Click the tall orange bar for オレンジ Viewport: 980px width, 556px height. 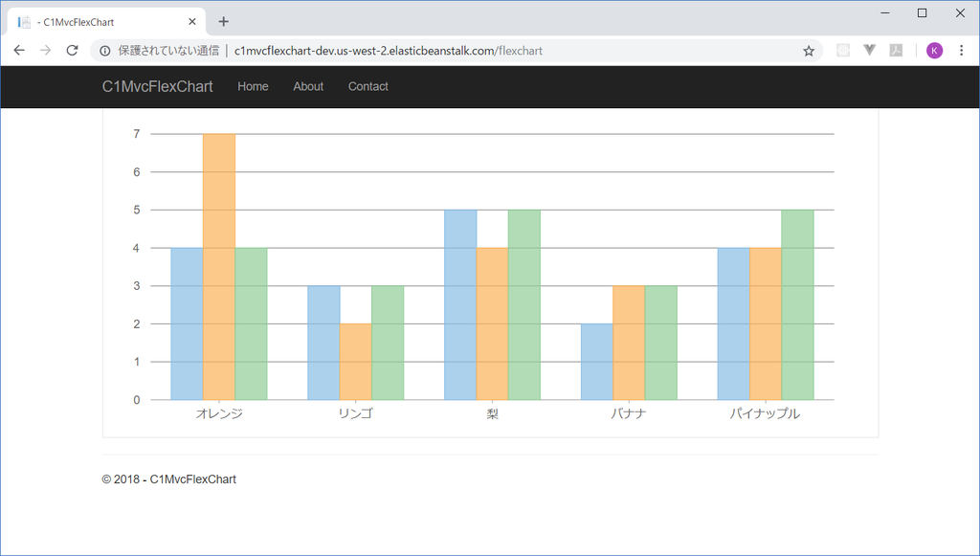(219, 267)
